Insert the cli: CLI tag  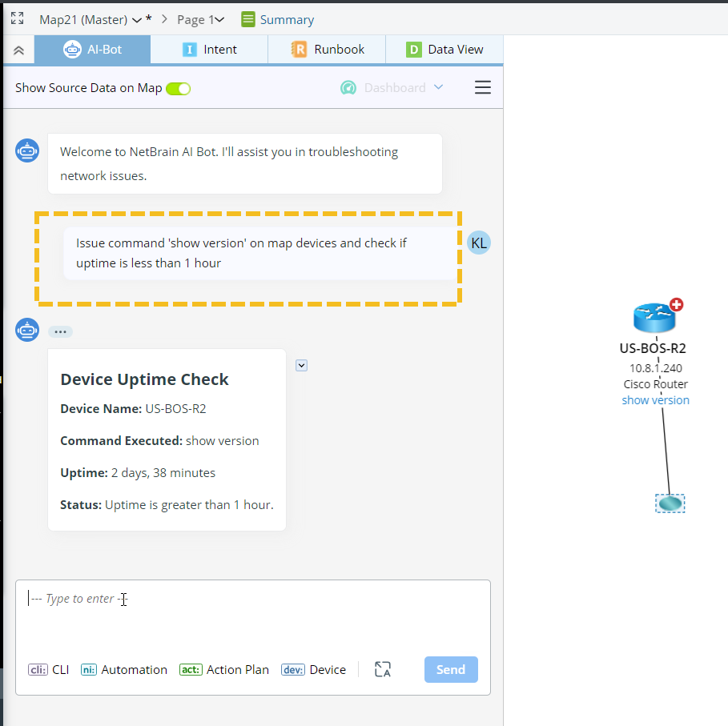click(48, 669)
